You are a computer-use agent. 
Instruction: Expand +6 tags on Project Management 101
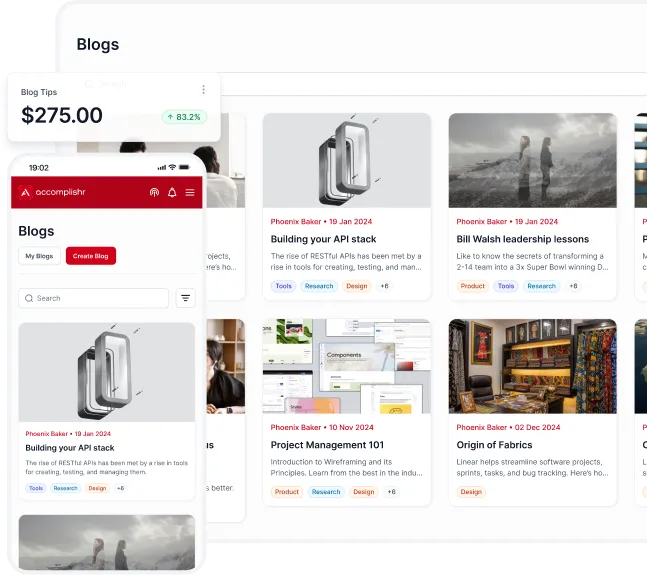pyautogui.click(x=391, y=492)
